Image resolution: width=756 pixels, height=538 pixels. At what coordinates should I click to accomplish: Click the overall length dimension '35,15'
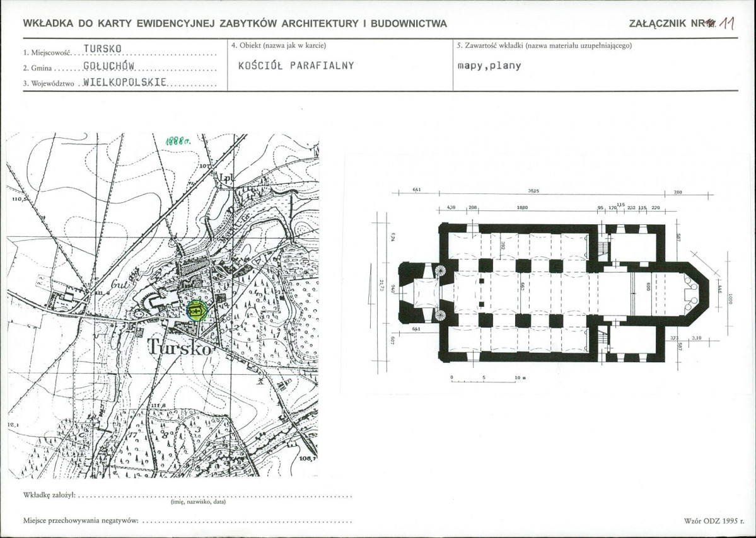coord(533,191)
